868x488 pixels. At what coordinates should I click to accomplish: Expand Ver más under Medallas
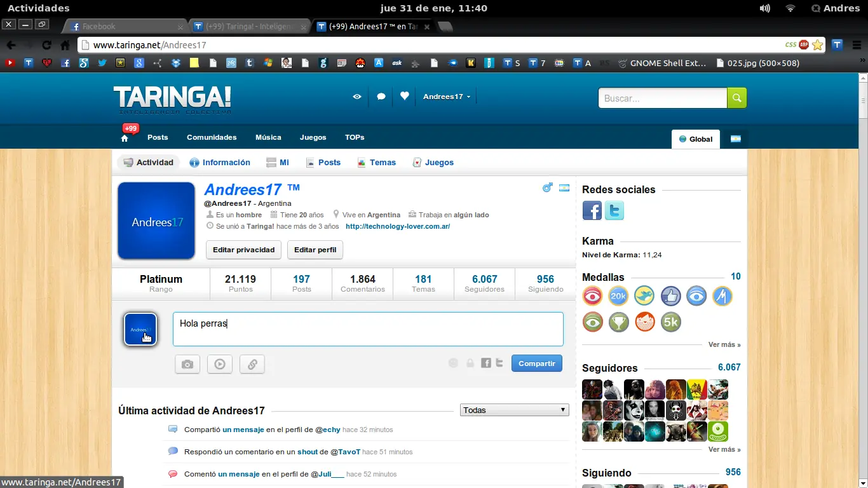[x=724, y=344]
